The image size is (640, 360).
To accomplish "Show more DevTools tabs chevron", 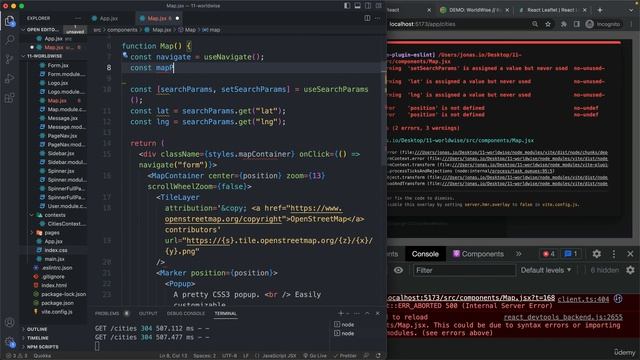I will [518, 254].
